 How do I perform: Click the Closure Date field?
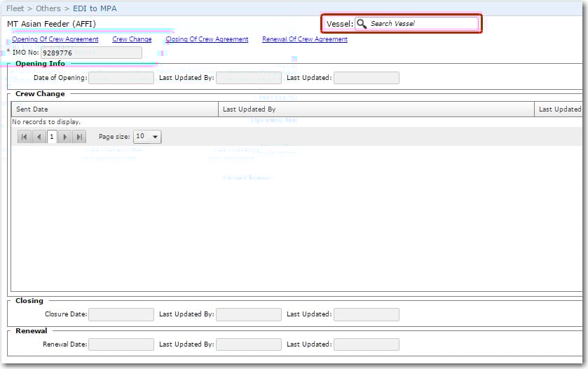point(121,314)
